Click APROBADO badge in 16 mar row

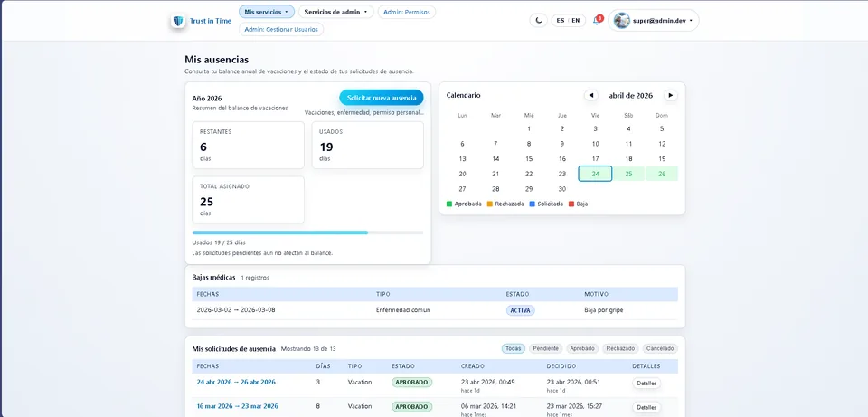pos(412,406)
